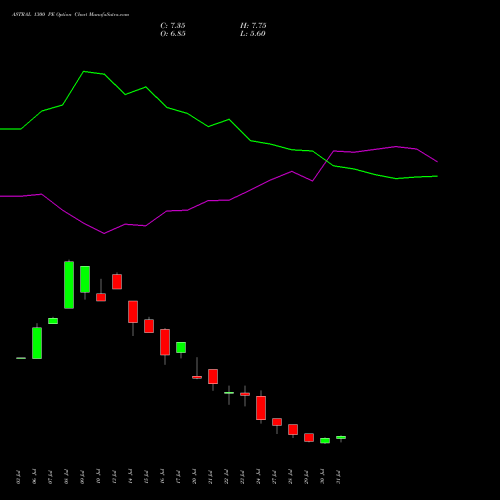The width and height of the screenshot is (500, 500).
Task: Click the '30 Jul' date axis label
Action: tap(322, 477)
